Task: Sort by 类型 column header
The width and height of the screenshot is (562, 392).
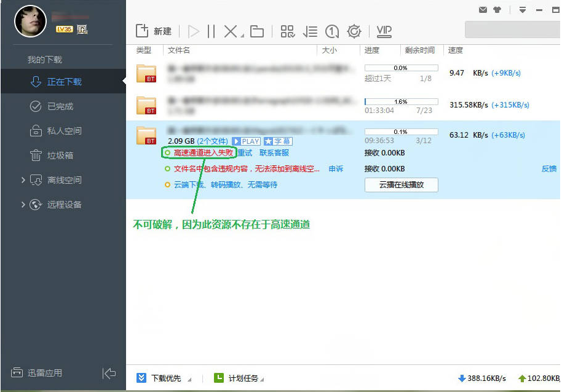Action: pos(144,50)
